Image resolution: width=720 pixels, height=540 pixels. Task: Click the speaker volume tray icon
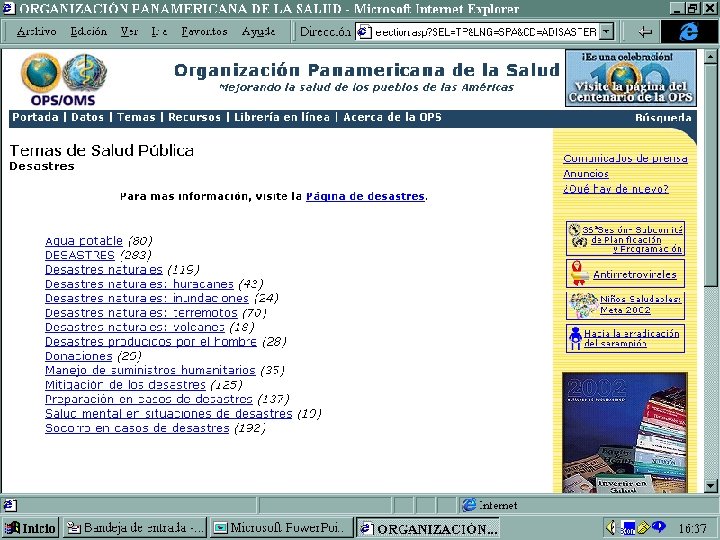611,528
